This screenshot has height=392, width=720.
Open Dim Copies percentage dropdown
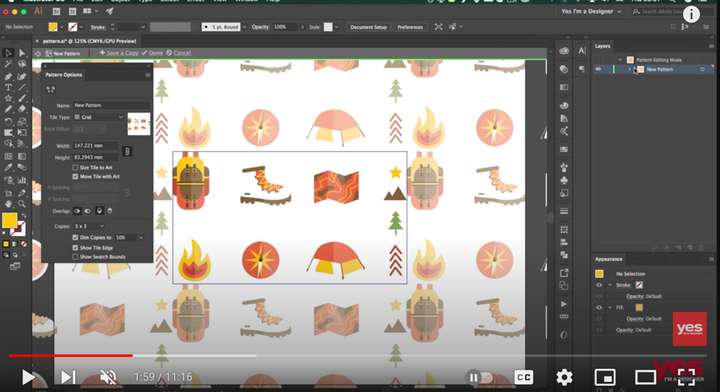tap(129, 237)
